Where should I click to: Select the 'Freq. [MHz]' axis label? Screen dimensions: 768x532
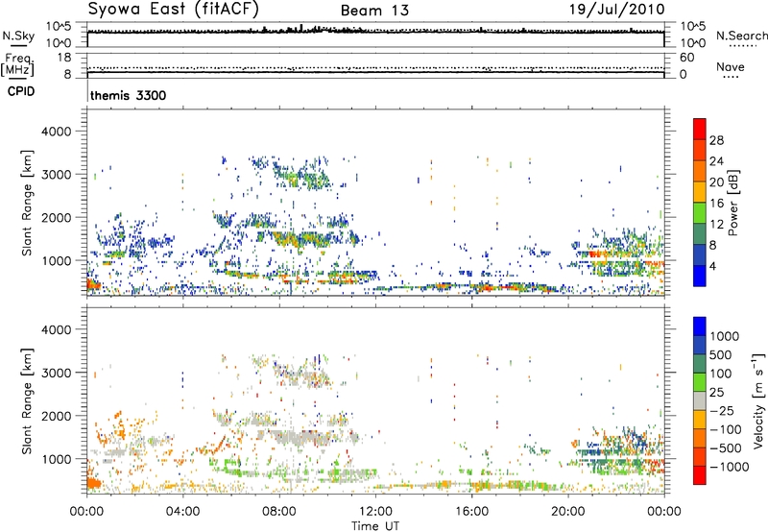tap(18, 65)
